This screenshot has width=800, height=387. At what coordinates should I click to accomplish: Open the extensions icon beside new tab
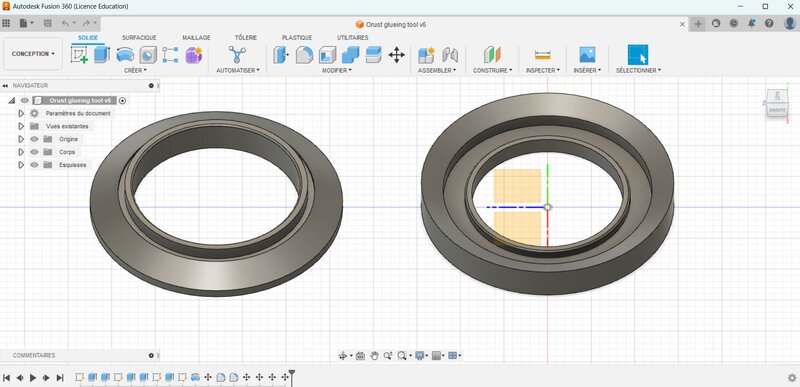point(716,23)
